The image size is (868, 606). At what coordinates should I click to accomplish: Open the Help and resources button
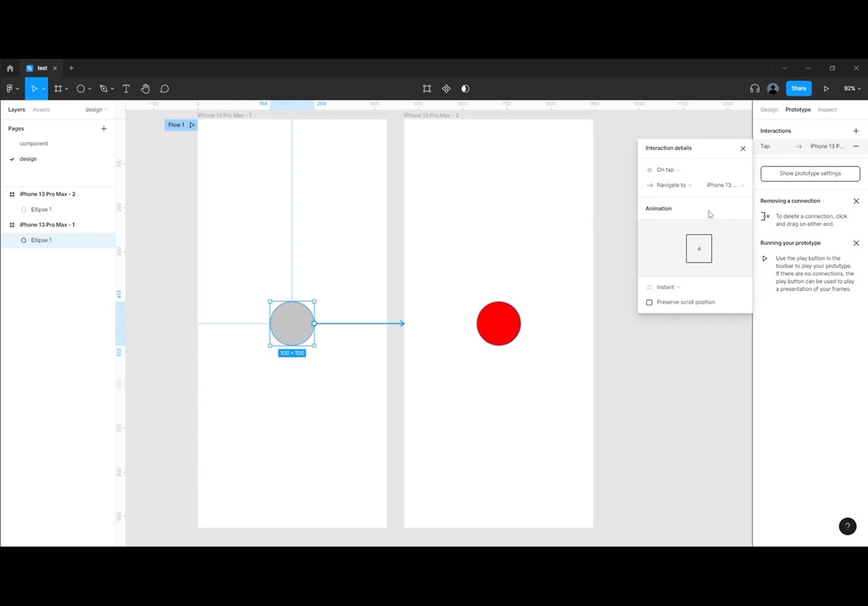coord(848,526)
